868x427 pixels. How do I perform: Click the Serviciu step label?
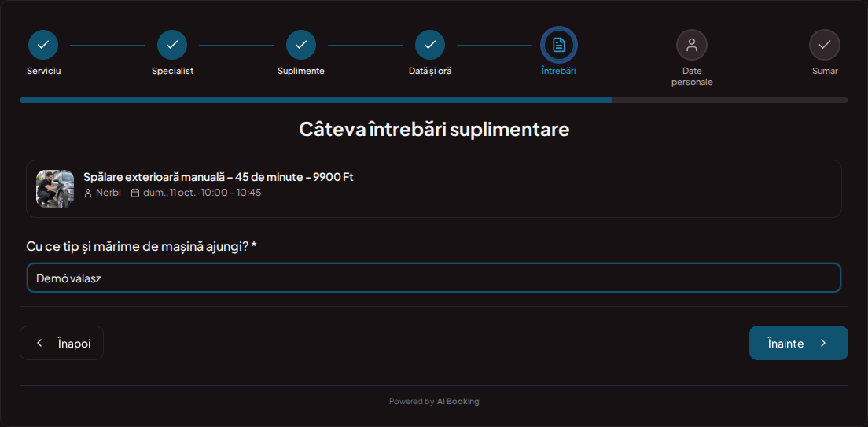(x=44, y=71)
